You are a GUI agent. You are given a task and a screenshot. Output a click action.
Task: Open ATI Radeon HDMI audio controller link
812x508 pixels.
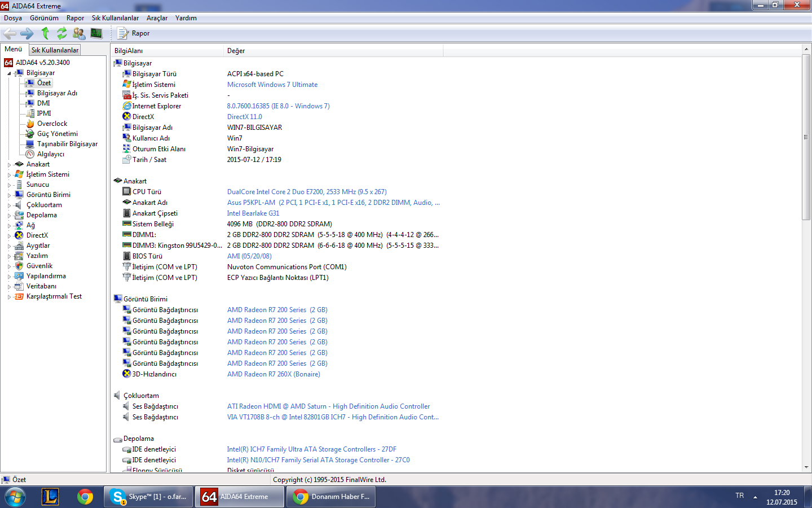pyautogui.click(x=328, y=406)
